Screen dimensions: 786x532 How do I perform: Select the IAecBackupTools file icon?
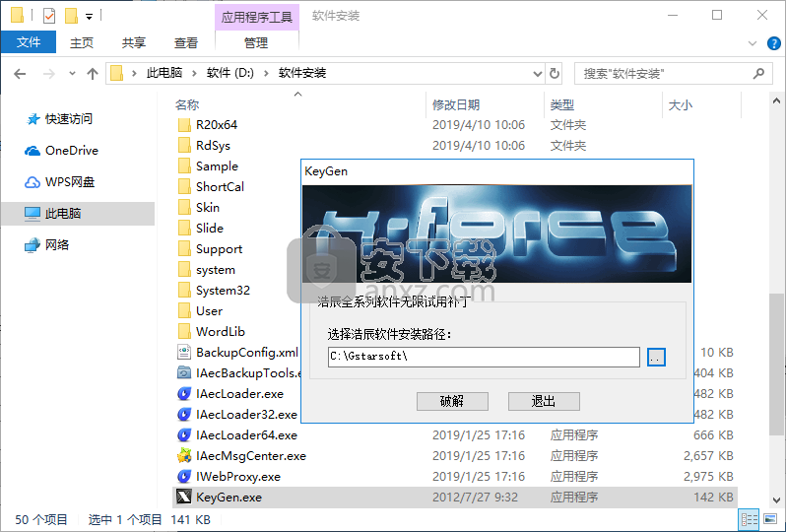pos(184,373)
